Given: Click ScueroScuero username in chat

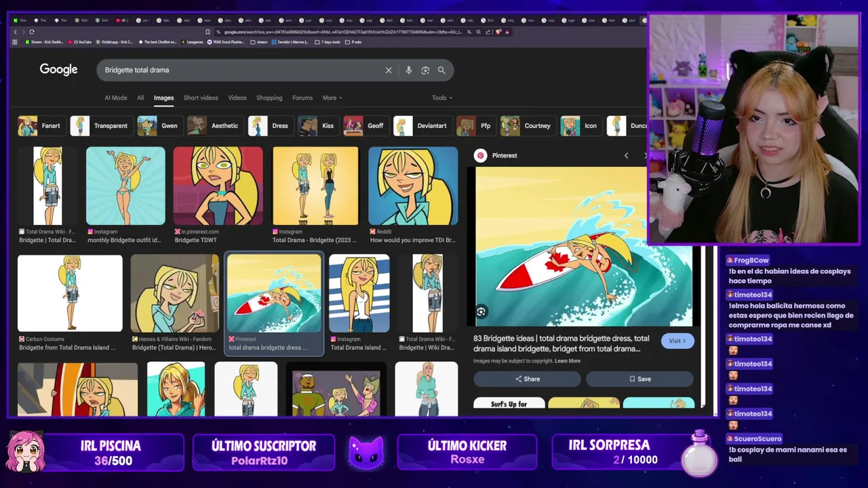Looking at the screenshot, I should point(757,439).
